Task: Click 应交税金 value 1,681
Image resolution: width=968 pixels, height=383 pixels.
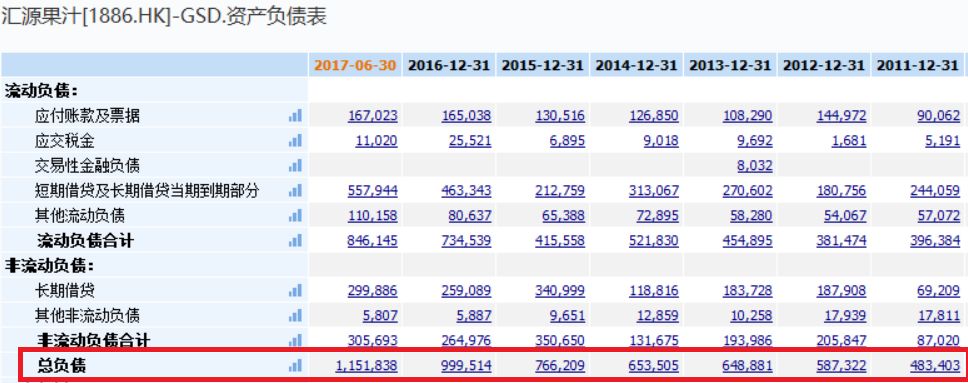Action: 849,141
